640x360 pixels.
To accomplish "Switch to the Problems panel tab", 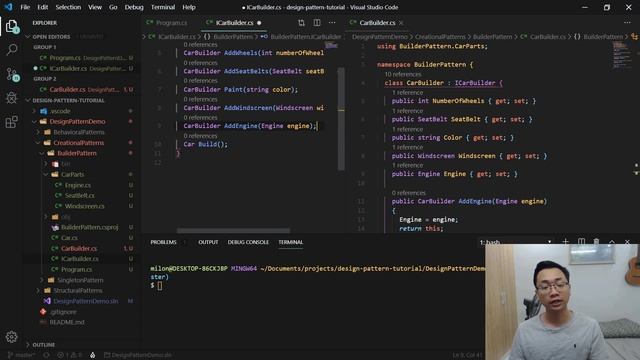I will click(x=163, y=242).
